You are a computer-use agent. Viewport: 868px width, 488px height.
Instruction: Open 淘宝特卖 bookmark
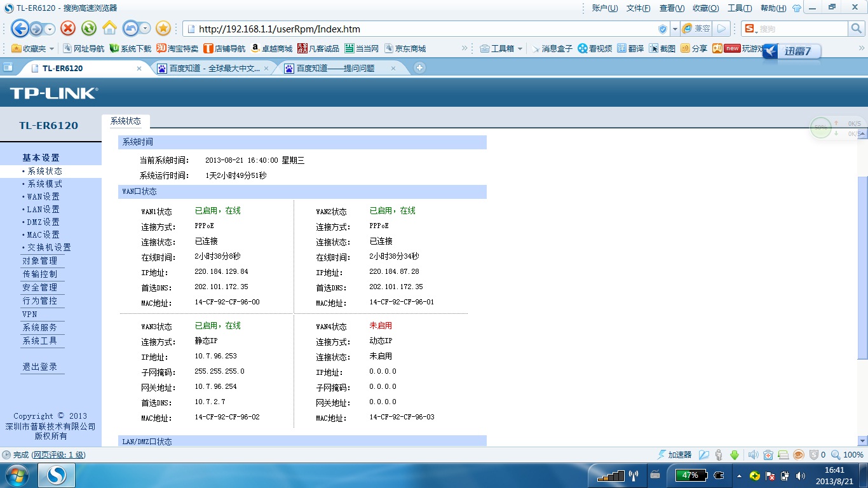pos(178,48)
